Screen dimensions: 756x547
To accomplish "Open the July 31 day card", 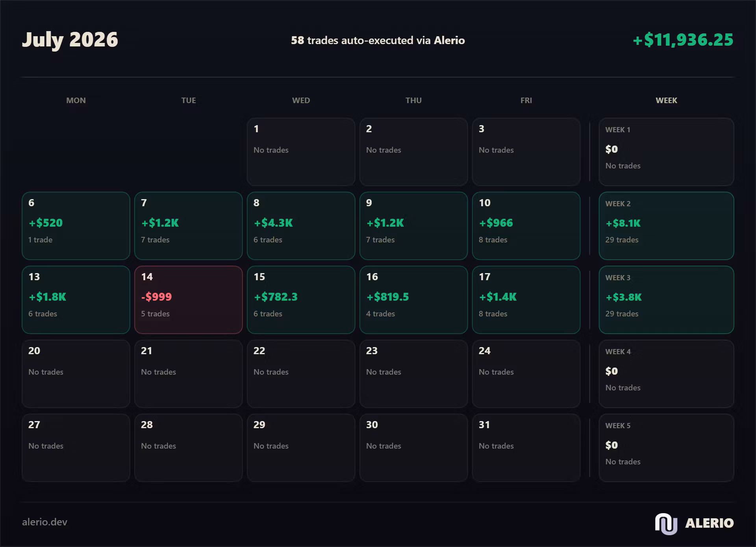I will pyautogui.click(x=526, y=448).
